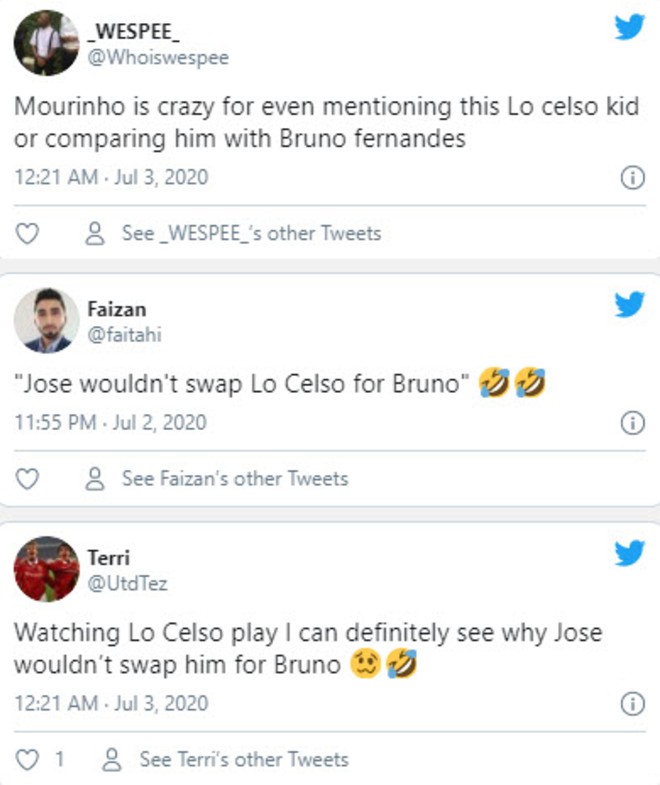Click the Terri display name
The image size is (660, 785).
(x=109, y=558)
